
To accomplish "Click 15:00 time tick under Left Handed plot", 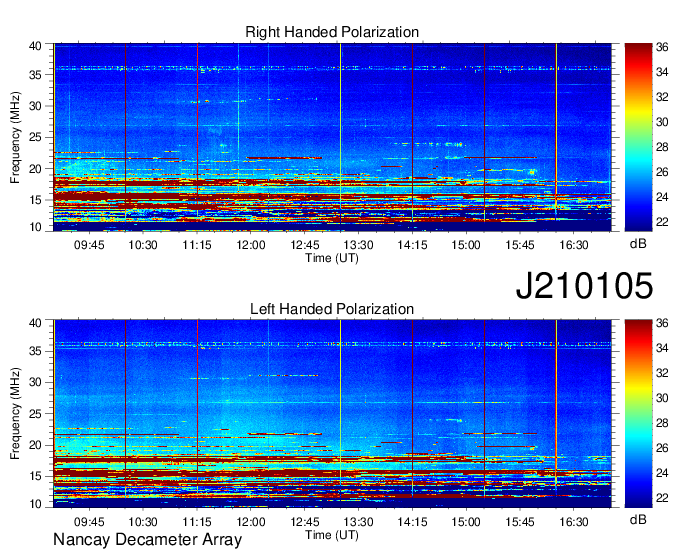I will 466,522.
